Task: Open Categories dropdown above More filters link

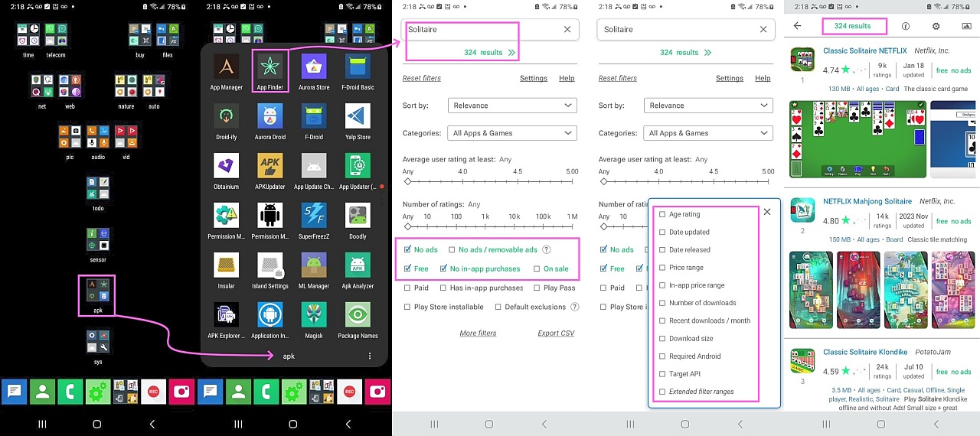Action: click(511, 133)
